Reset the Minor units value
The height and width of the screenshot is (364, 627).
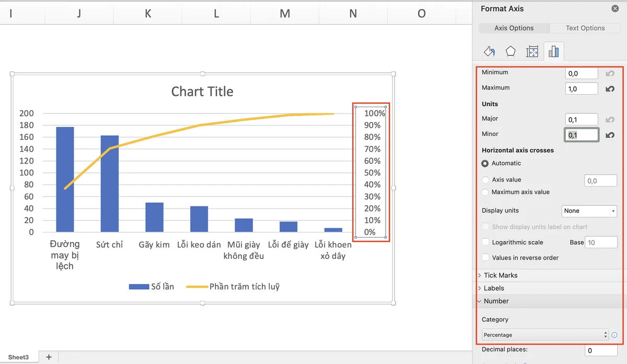[x=609, y=135]
